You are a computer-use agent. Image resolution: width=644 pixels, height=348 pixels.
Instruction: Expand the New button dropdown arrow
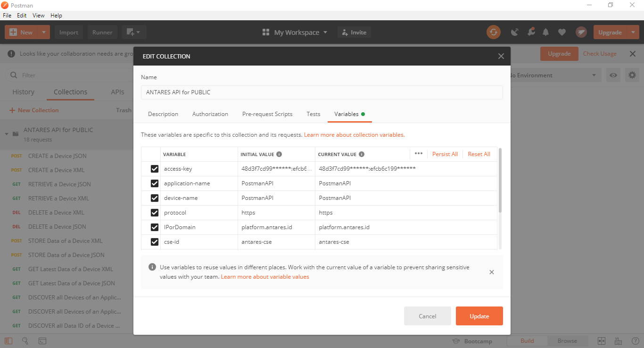tap(44, 32)
